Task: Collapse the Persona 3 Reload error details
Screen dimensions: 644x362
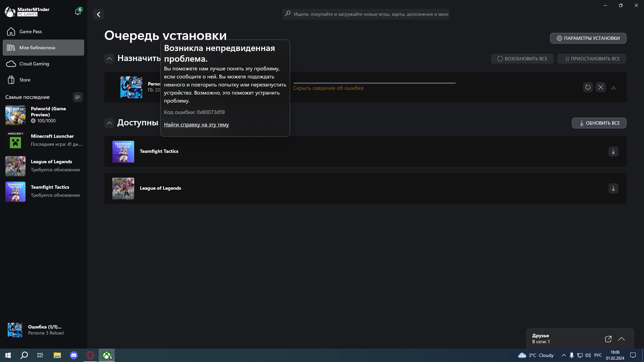Action: pos(613,87)
